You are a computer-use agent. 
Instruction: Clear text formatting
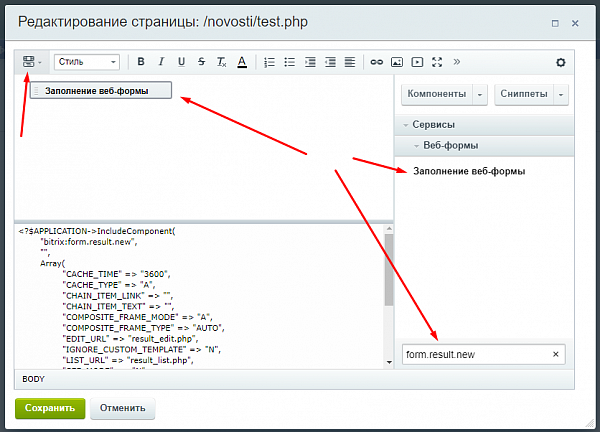click(222, 62)
